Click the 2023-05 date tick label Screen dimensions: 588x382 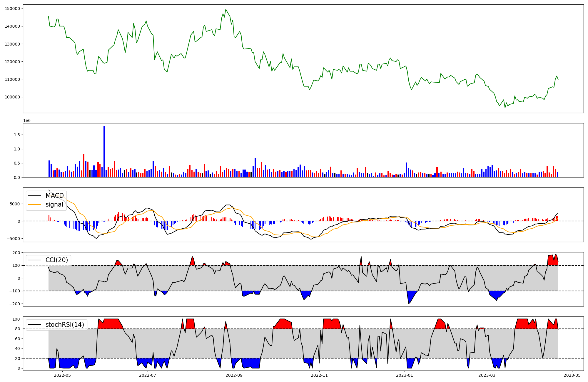pos(572,375)
